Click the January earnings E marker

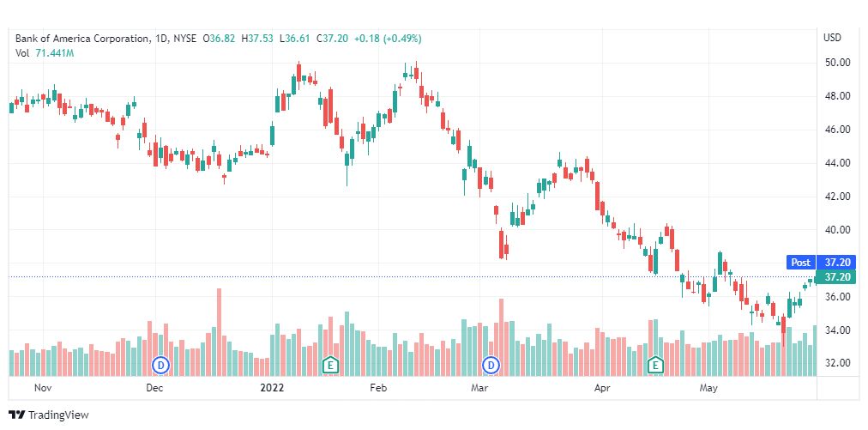point(330,365)
